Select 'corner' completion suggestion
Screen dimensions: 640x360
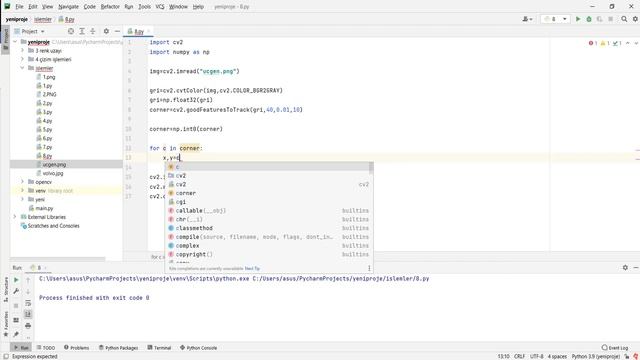(x=269, y=193)
